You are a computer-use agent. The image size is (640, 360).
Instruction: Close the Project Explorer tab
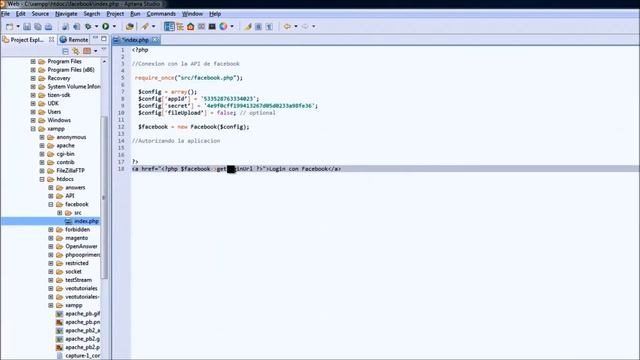pyautogui.click(x=51, y=40)
